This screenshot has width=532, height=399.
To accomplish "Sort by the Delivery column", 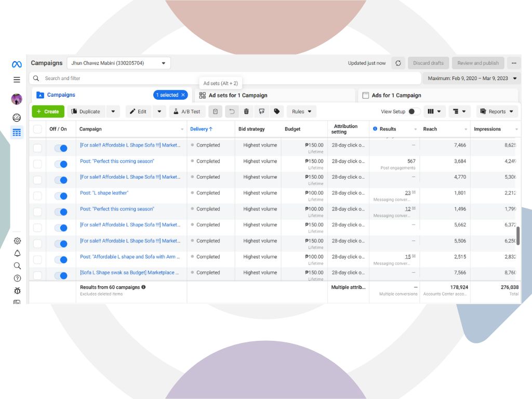I will point(201,129).
